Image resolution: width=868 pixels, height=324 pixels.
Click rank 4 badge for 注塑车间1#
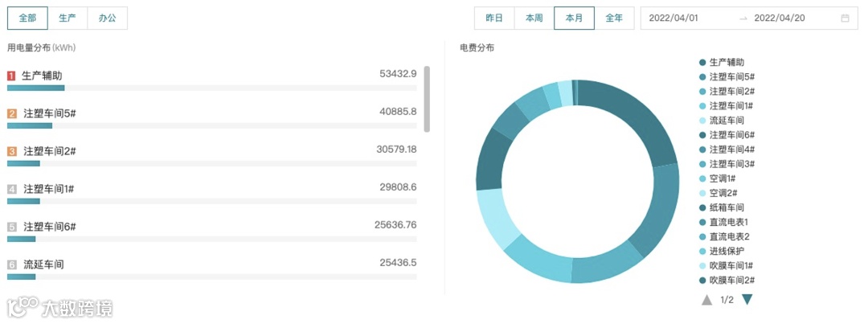[x=12, y=189]
